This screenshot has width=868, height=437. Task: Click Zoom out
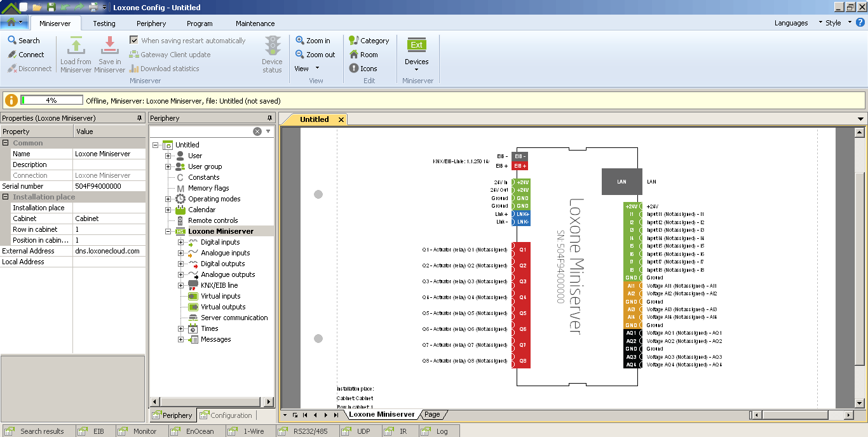315,55
